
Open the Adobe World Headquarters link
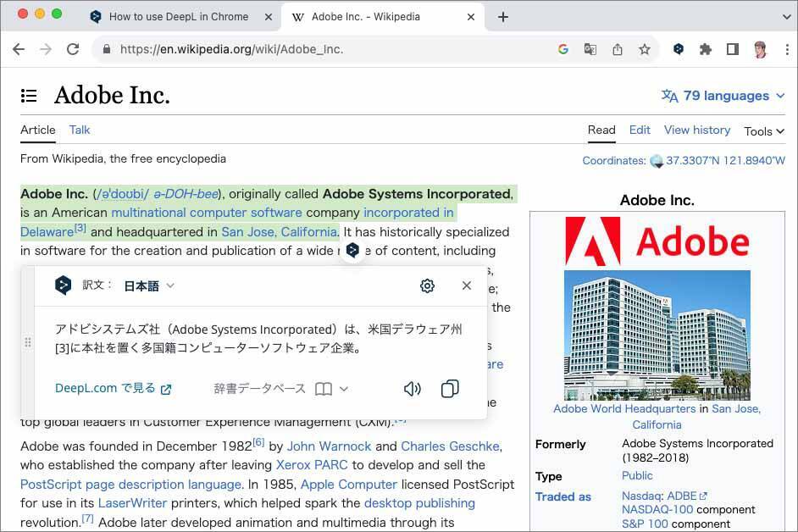624,409
